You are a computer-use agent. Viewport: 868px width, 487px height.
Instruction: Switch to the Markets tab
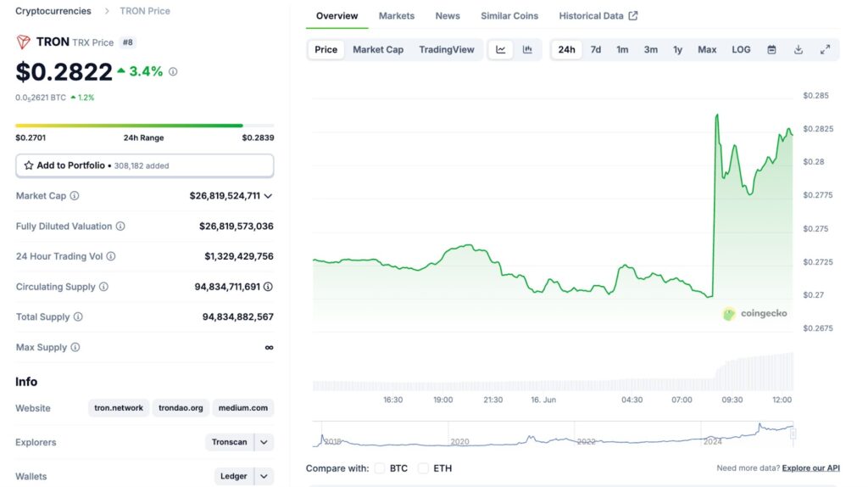click(x=397, y=16)
